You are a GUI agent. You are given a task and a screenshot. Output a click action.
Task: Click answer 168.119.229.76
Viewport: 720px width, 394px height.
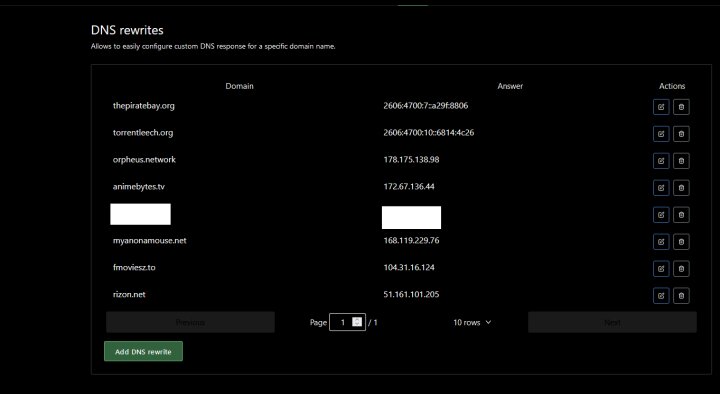[x=411, y=240]
